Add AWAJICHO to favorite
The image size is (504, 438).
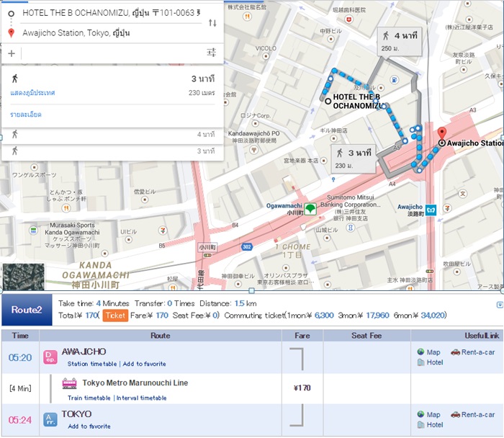pyautogui.click(x=144, y=364)
